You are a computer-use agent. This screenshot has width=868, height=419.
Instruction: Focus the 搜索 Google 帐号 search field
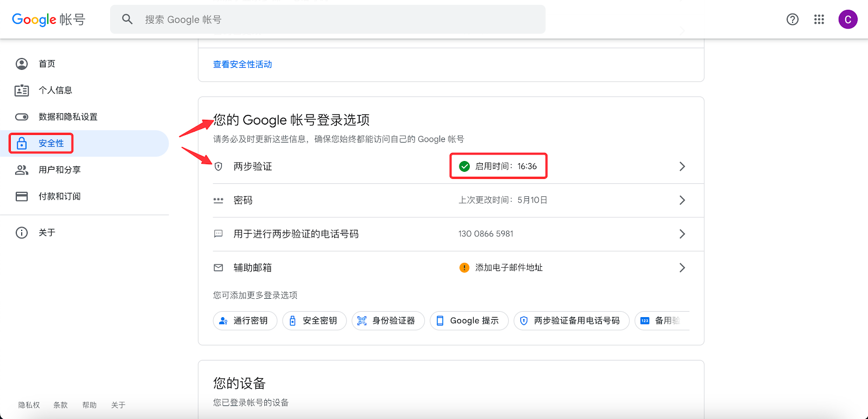(328, 20)
